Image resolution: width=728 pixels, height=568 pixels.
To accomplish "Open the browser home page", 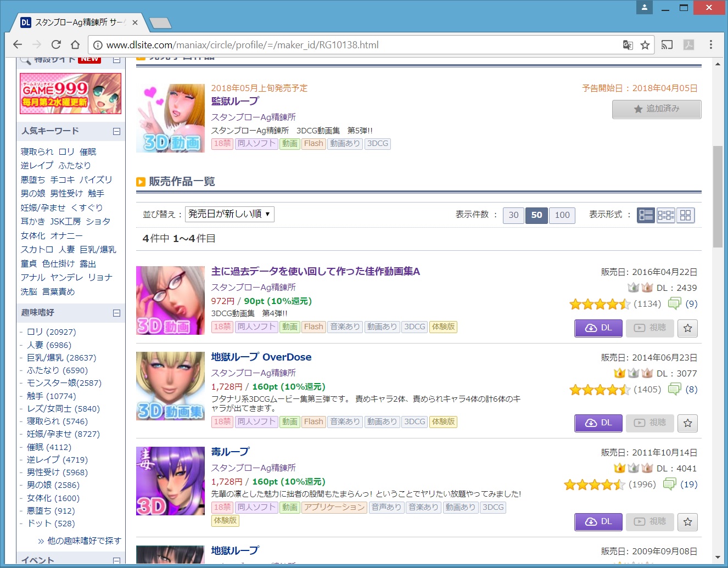I will click(75, 45).
